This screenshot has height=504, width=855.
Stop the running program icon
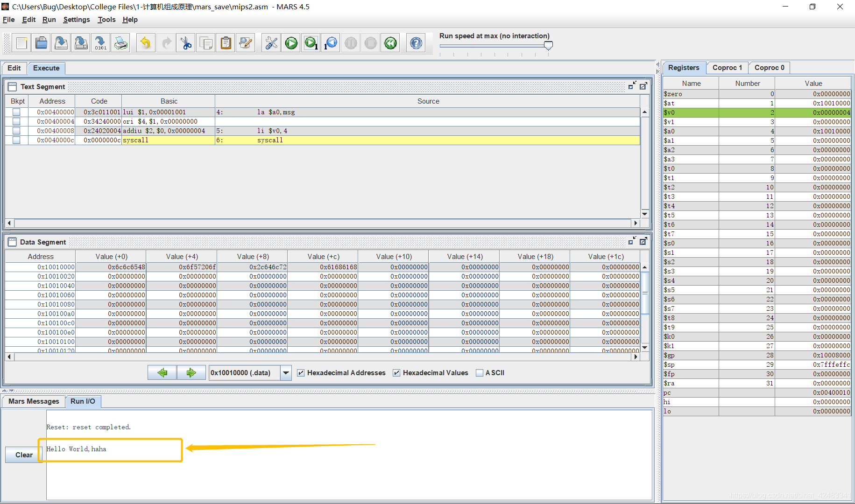pos(370,43)
